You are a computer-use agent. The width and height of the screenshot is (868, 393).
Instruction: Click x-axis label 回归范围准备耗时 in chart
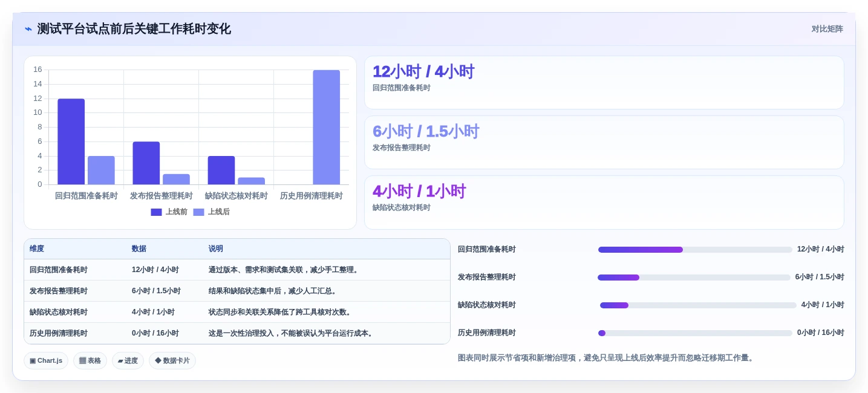click(x=86, y=196)
